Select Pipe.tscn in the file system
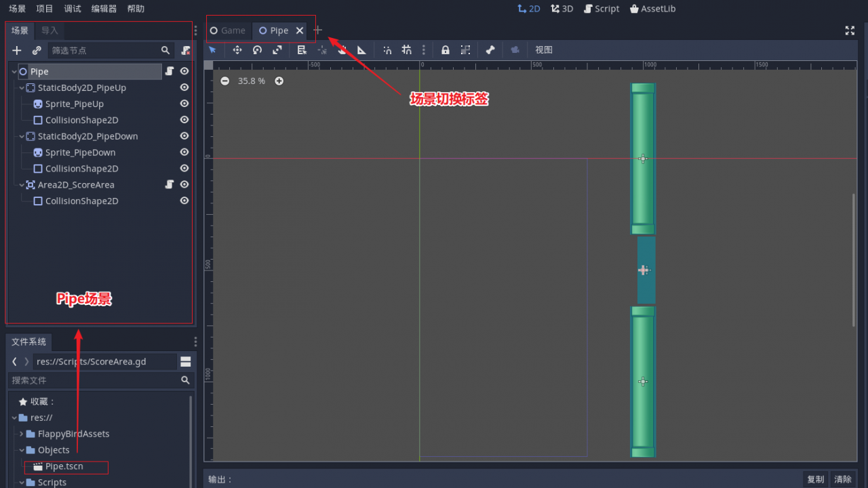The image size is (868, 488). click(x=64, y=466)
